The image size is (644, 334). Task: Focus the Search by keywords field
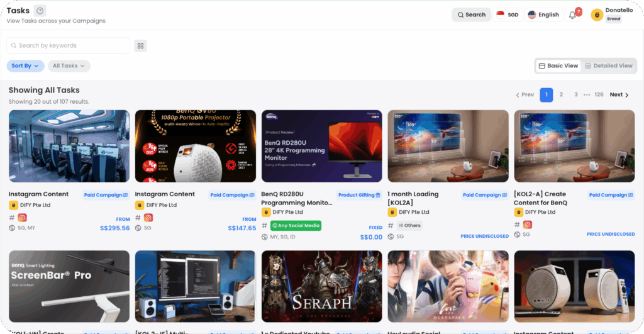(68, 45)
